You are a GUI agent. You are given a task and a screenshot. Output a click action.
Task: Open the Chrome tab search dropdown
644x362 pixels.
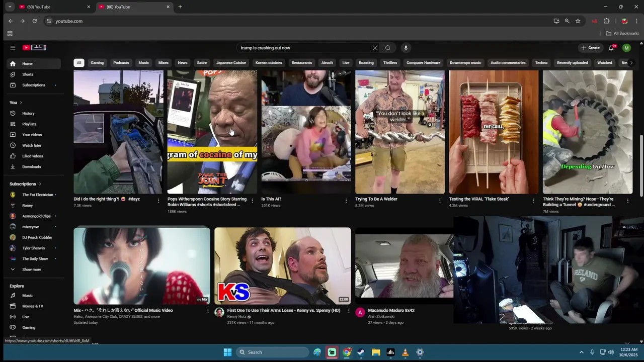click(10, 7)
